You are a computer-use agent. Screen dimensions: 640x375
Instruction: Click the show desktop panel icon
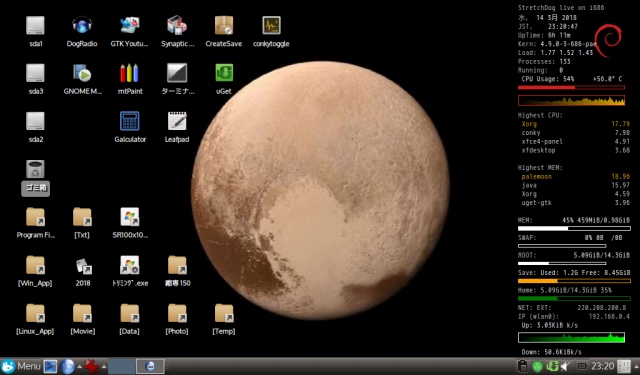point(51,366)
